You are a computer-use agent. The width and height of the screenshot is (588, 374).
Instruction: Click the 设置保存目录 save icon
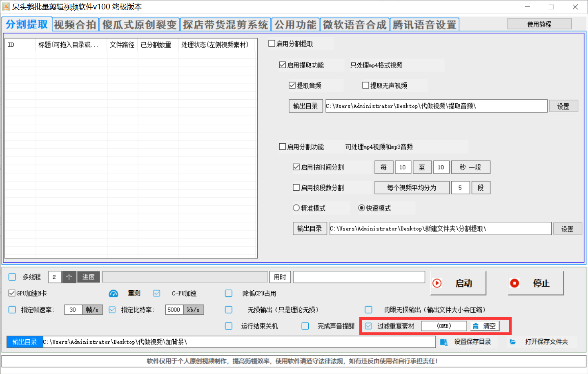click(x=444, y=342)
